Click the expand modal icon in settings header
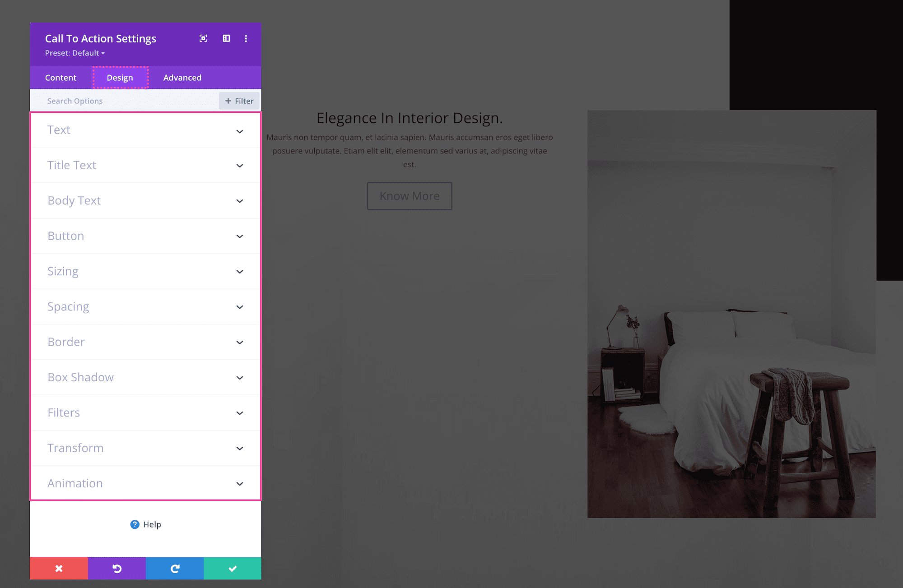903x588 pixels. 203,38
